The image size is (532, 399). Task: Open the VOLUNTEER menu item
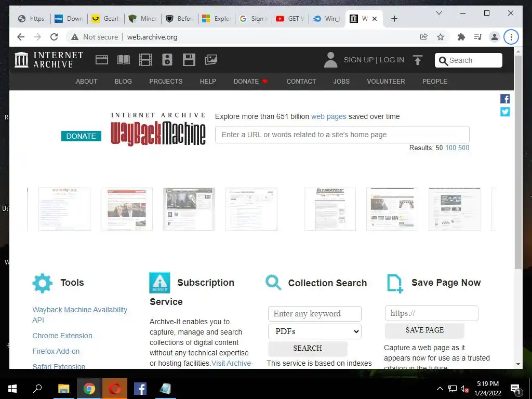point(386,82)
